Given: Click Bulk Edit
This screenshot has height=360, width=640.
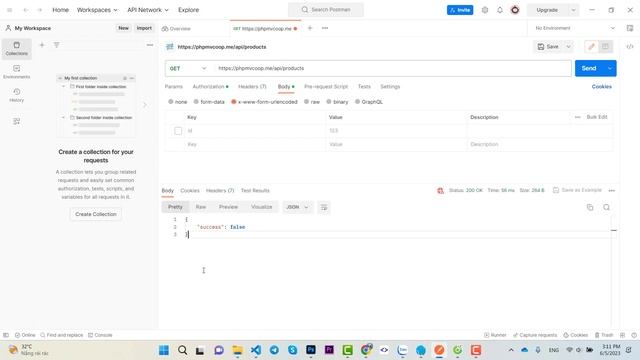Looking at the screenshot, I should pos(597,117).
